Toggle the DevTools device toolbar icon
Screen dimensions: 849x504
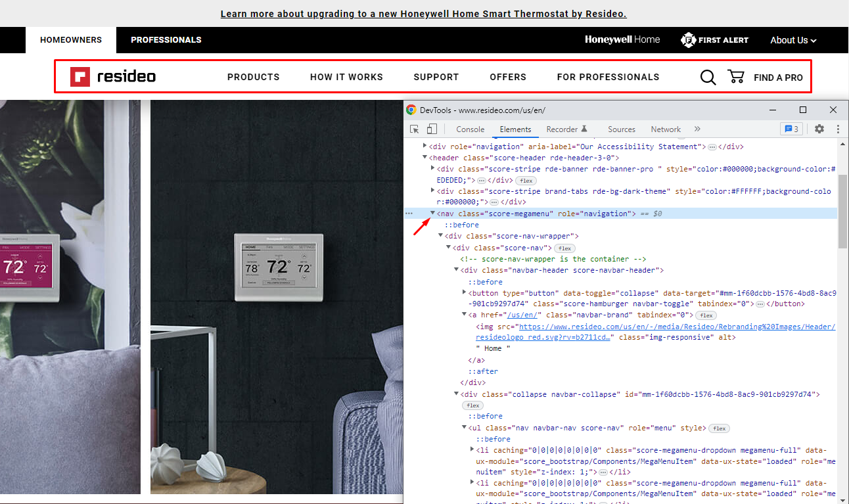click(x=432, y=129)
